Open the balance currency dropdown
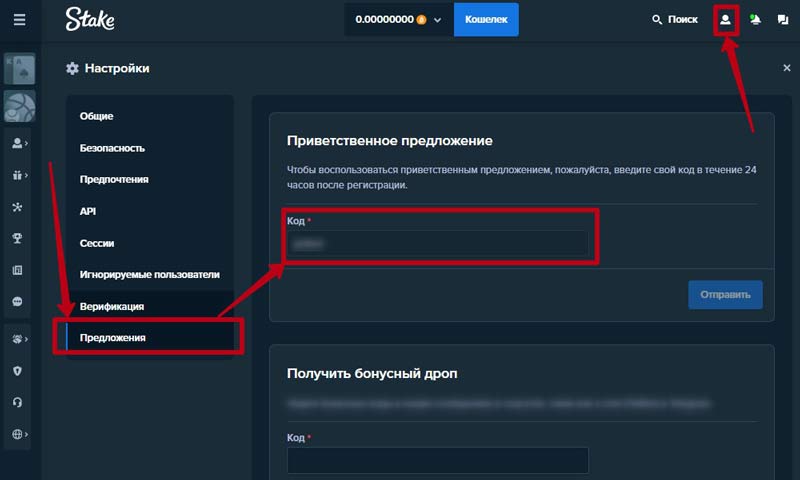The width and height of the screenshot is (800, 480). [398, 19]
